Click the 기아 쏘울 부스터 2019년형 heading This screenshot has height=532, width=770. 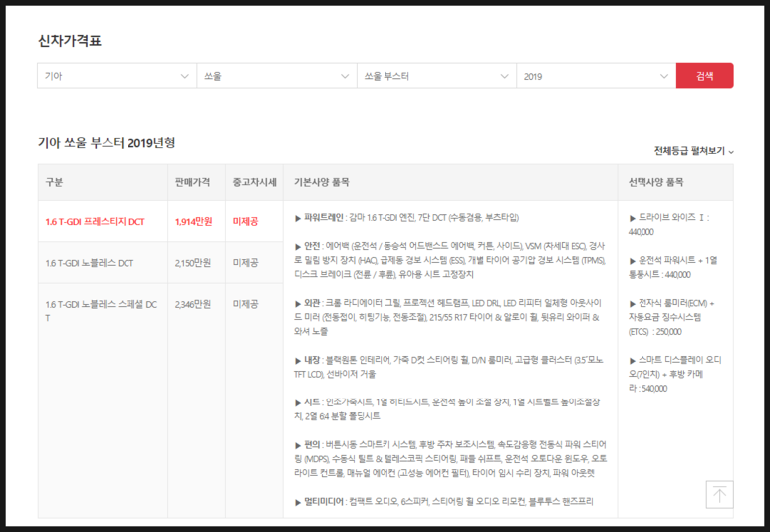point(107,142)
